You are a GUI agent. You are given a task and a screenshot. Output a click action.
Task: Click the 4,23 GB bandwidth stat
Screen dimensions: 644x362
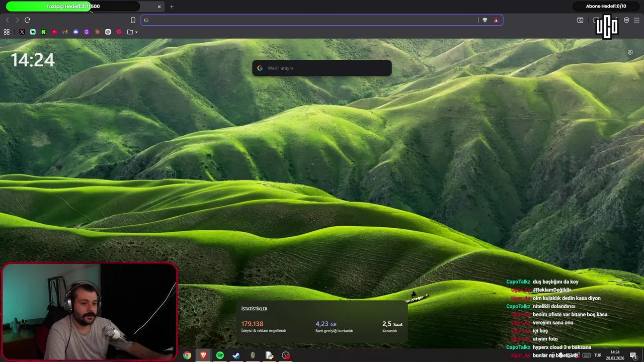[326, 324]
